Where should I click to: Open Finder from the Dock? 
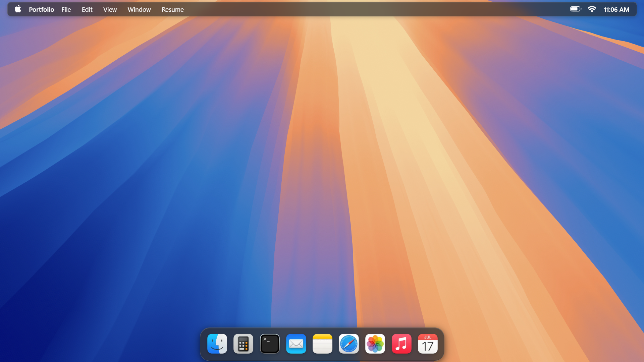point(217,344)
